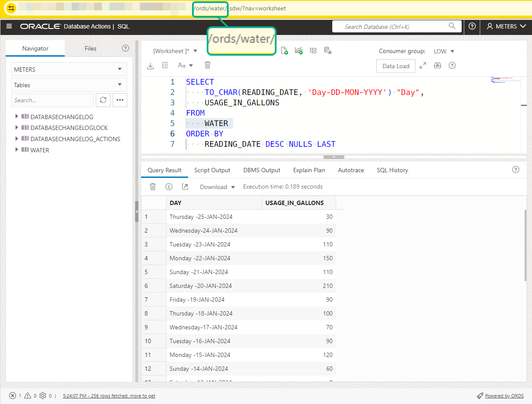Select the Script Output tab
This screenshot has height=404, width=532.
(212, 170)
